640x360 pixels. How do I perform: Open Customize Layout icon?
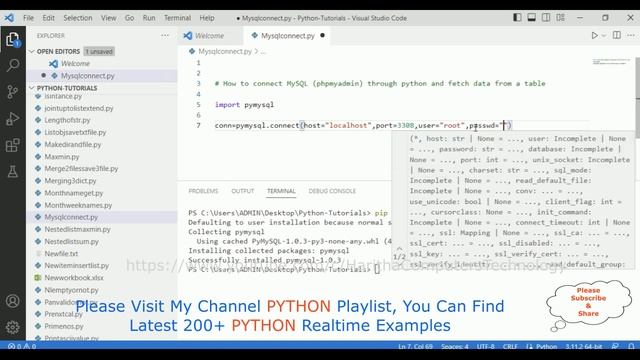coord(560,18)
